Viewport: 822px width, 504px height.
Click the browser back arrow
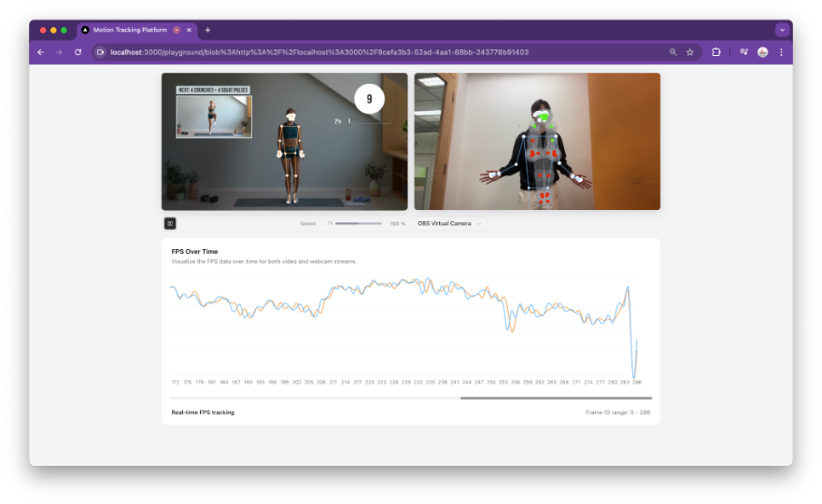pos(41,52)
